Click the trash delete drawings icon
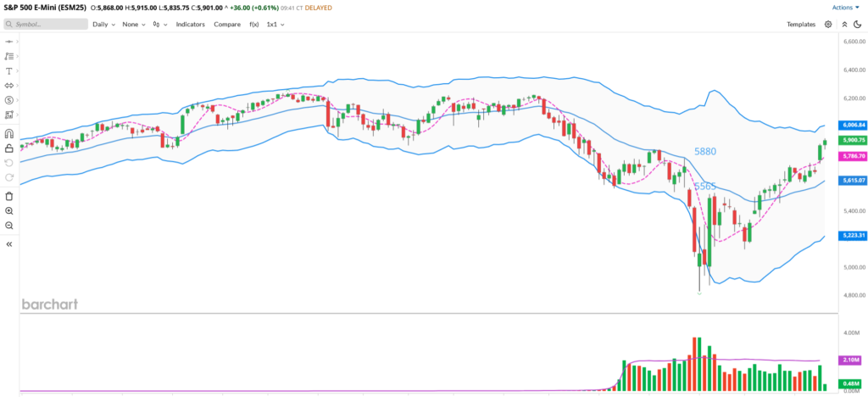 [x=9, y=196]
